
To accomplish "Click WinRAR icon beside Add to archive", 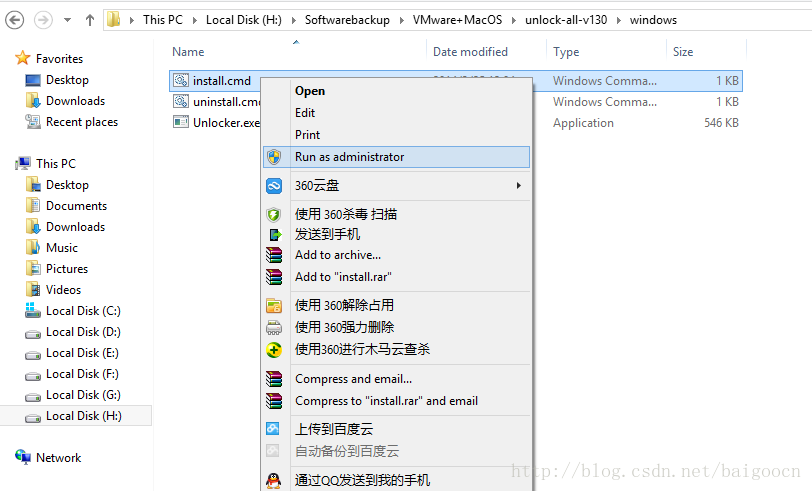I will point(274,255).
